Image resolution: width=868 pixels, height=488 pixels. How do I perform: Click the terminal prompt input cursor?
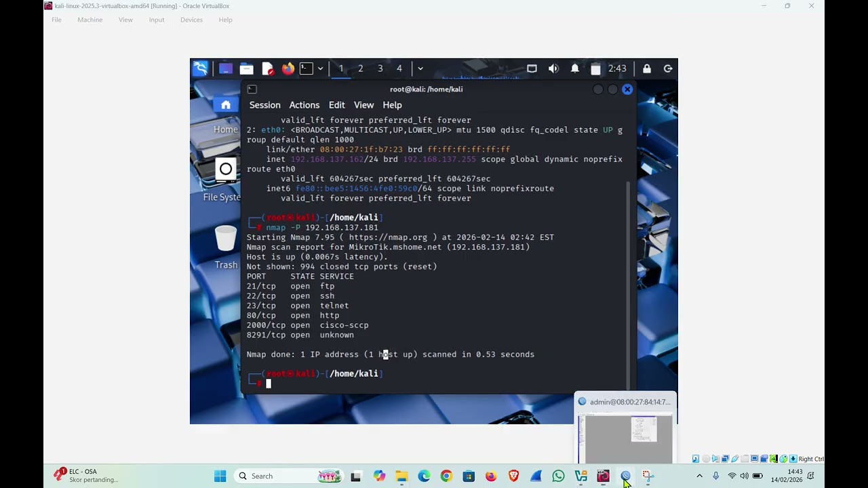269,384
